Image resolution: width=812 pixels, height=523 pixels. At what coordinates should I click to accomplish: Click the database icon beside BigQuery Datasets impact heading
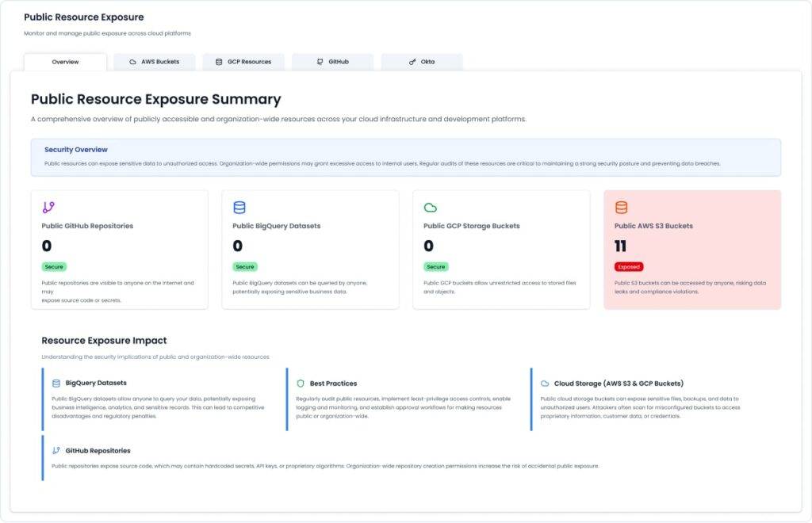coord(56,384)
